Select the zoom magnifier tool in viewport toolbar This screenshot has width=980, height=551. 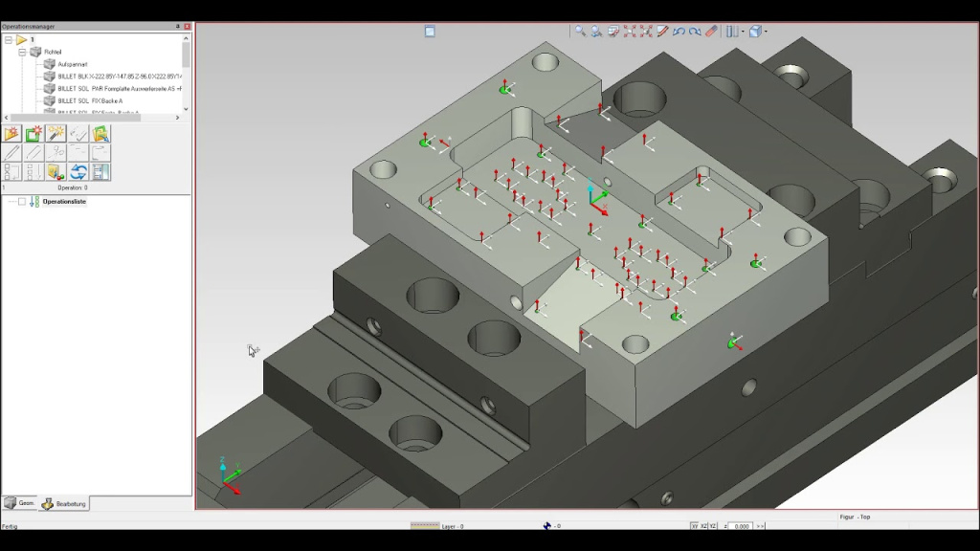tap(580, 32)
